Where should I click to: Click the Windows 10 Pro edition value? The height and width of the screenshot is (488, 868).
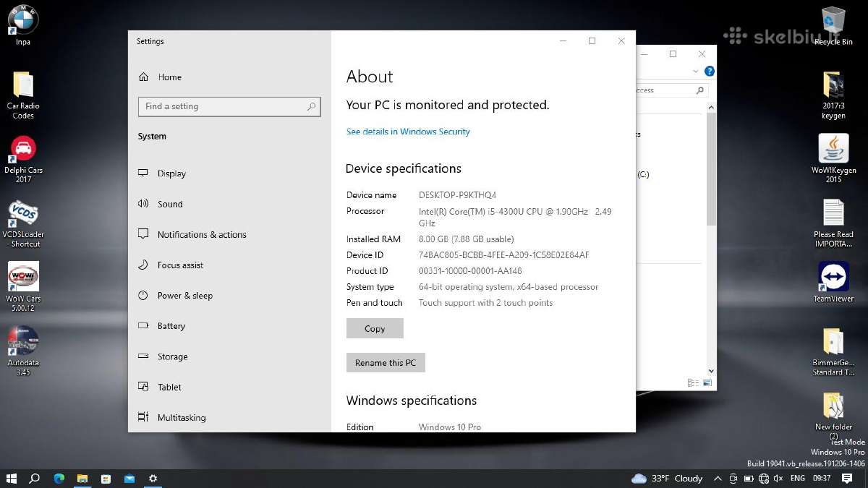click(x=450, y=427)
